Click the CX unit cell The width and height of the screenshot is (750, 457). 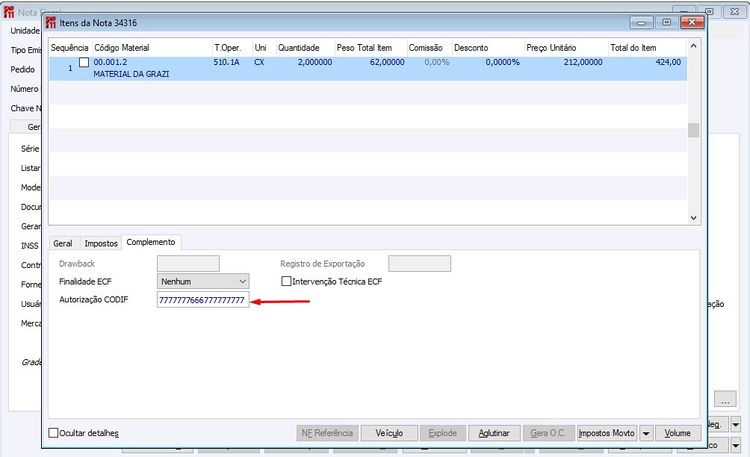click(259, 62)
